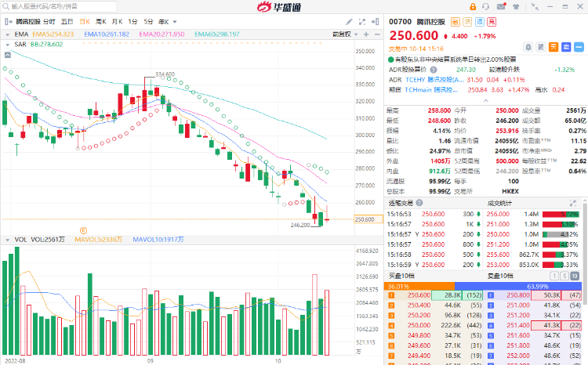The height and width of the screenshot is (365, 588).
Task: Select the 日K chart tab
Action: (x=85, y=22)
